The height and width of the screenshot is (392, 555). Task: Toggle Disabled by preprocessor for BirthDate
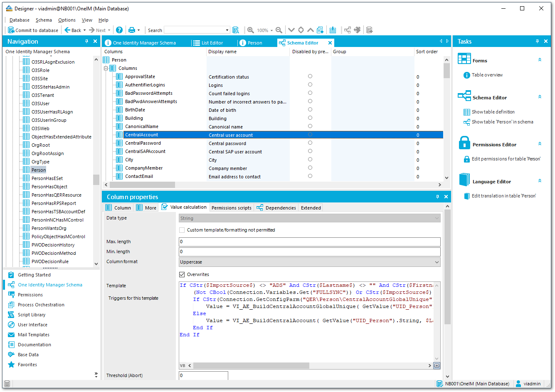[310, 110]
